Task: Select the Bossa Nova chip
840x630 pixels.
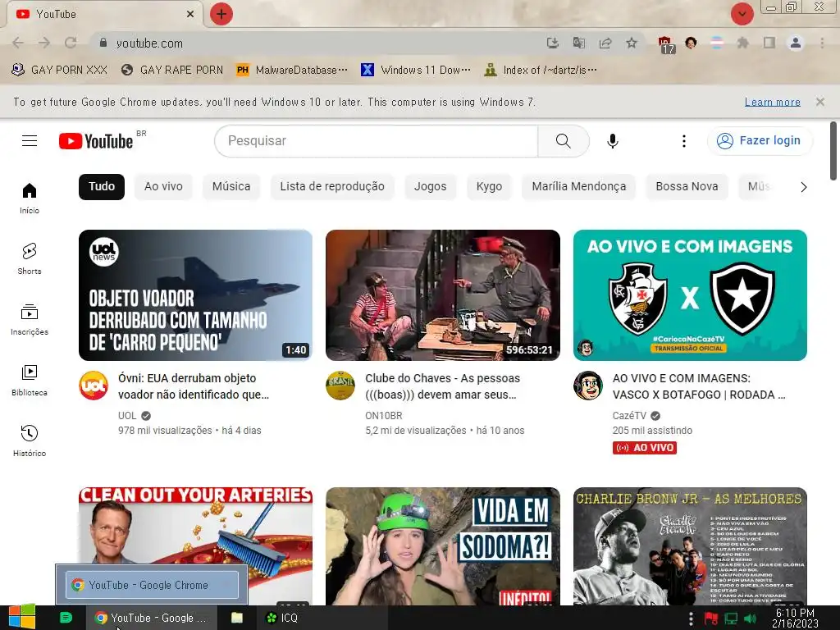Action: (x=687, y=186)
